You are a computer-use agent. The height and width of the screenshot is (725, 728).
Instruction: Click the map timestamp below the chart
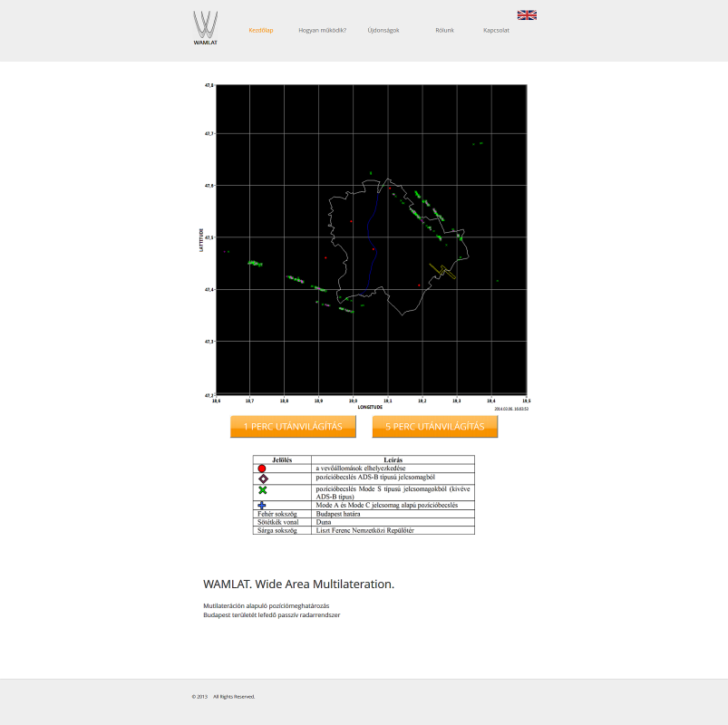[511, 409]
